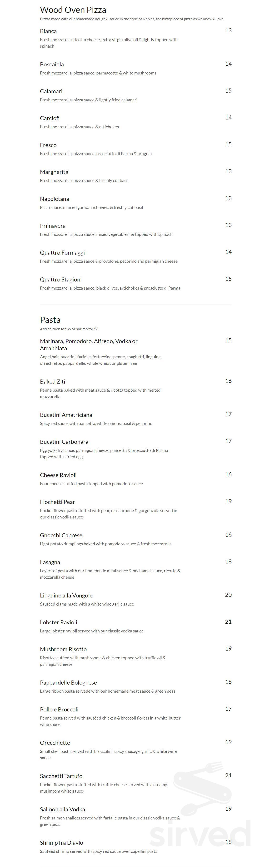Click the Lobster Ravioli price of 21

228,622
